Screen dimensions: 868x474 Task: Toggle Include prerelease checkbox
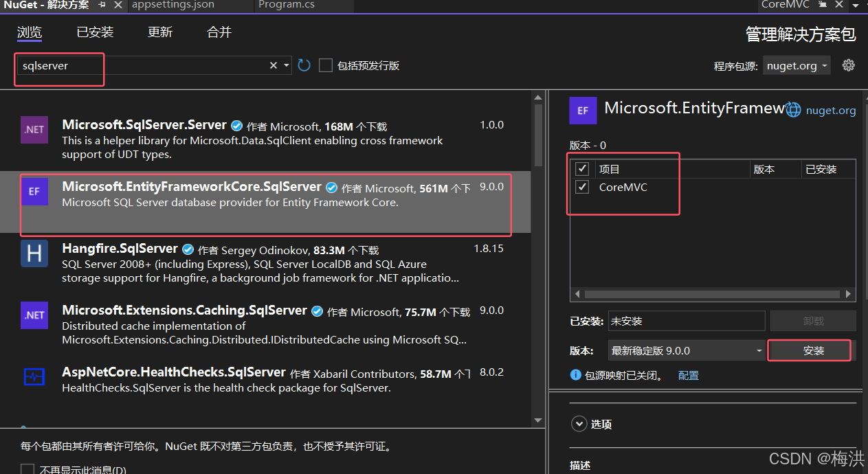326,65
